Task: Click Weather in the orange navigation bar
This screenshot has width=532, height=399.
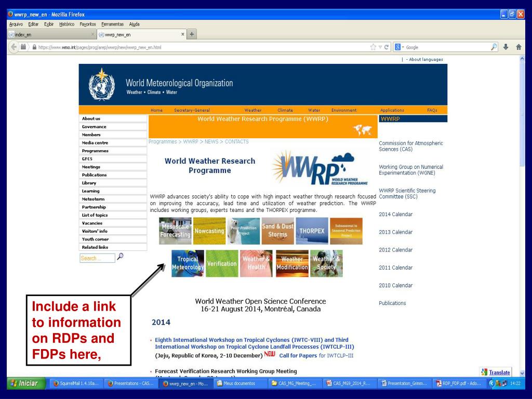Action: point(253,110)
